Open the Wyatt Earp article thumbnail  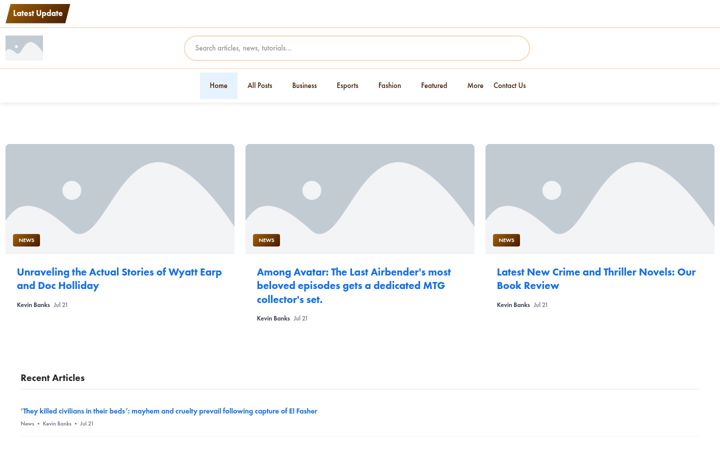tap(120, 199)
